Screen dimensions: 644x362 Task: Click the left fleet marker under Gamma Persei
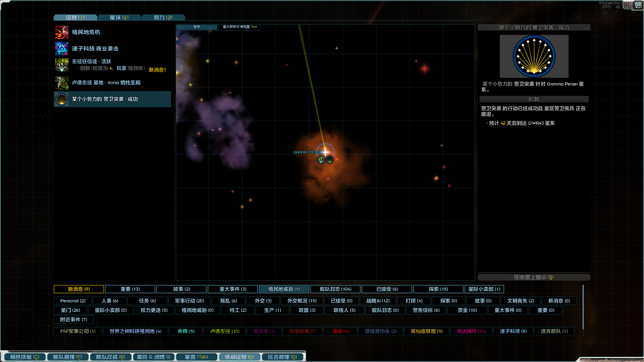coord(321,160)
